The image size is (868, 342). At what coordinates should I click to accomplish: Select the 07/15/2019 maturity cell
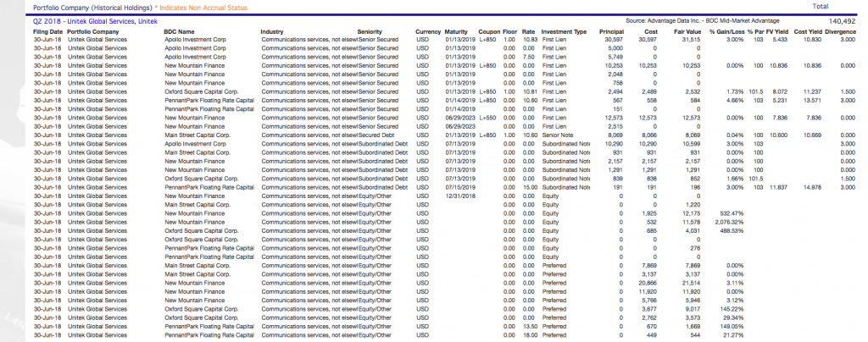(460, 187)
